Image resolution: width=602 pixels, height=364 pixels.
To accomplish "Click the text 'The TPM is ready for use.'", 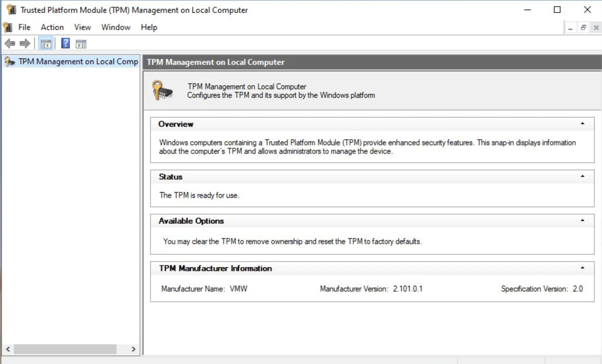I will [x=200, y=195].
